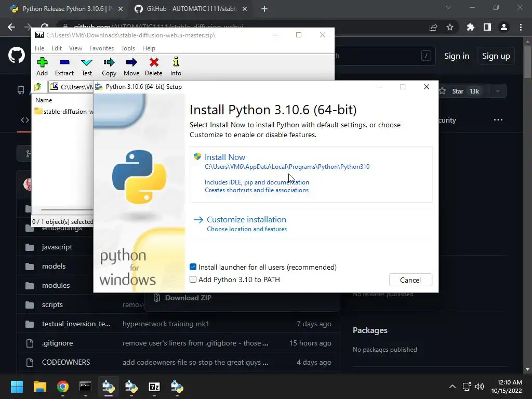Open Chrome extensions puzzle icon
This screenshot has height=399, width=532.
coord(470,27)
